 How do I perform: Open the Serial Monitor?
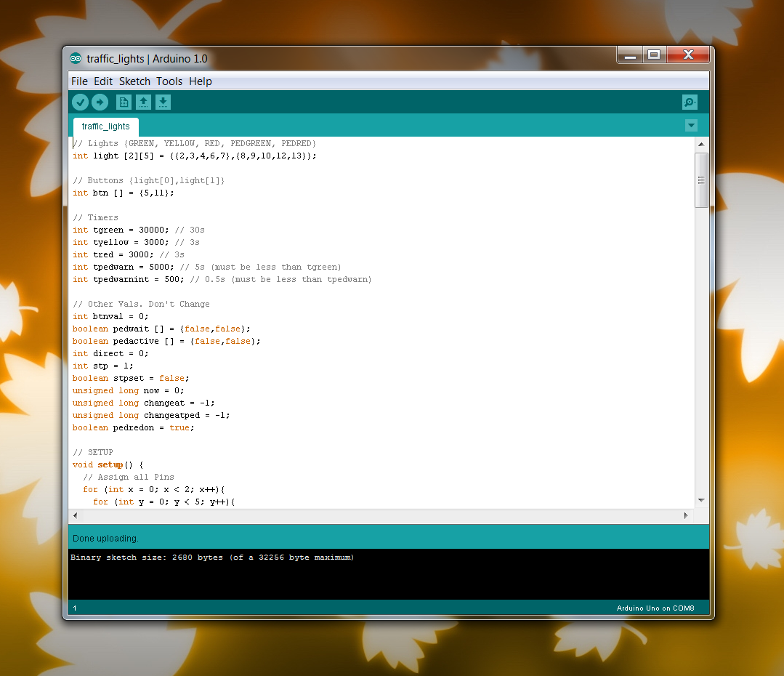click(690, 102)
